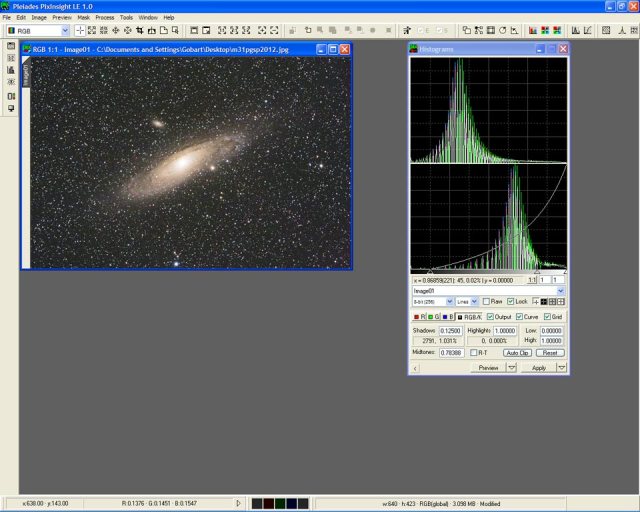Enable the Raw checkbox

(x=486, y=301)
